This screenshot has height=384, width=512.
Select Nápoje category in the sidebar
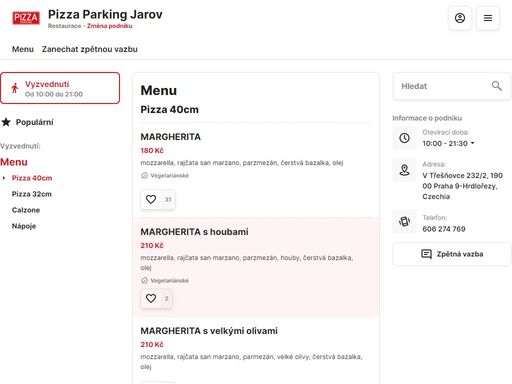click(24, 226)
